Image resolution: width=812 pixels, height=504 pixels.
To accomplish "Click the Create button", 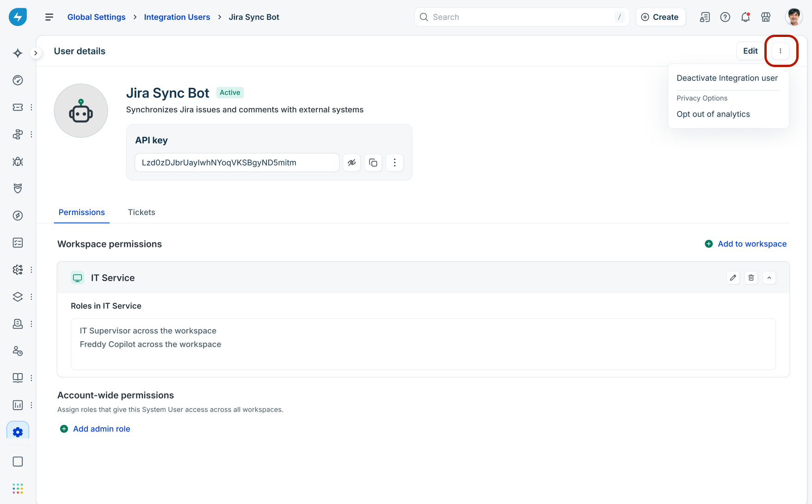I will [660, 17].
